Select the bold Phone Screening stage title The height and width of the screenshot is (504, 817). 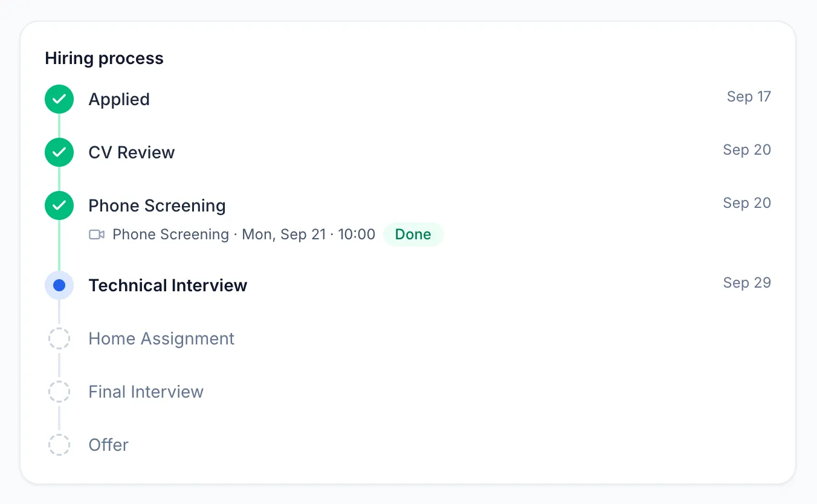click(x=157, y=205)
